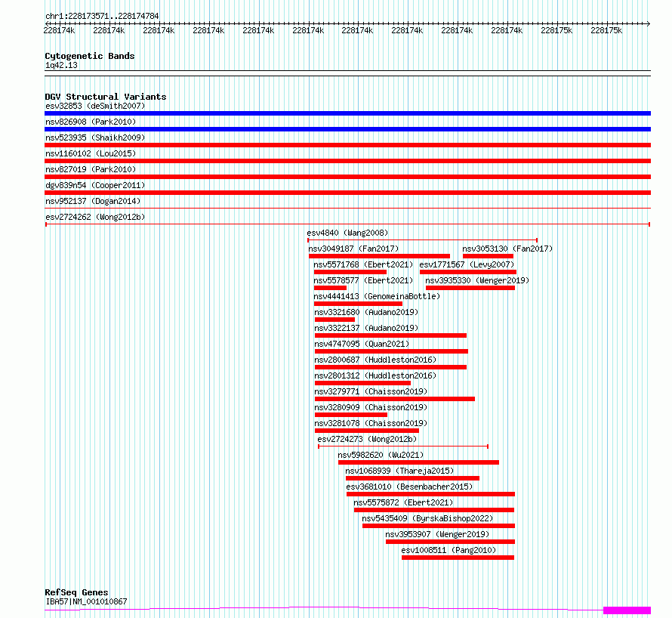Click the nsv4747095 (Quan2021) label
The height and width of the screenshot is (618, 672).
point(362,344)
